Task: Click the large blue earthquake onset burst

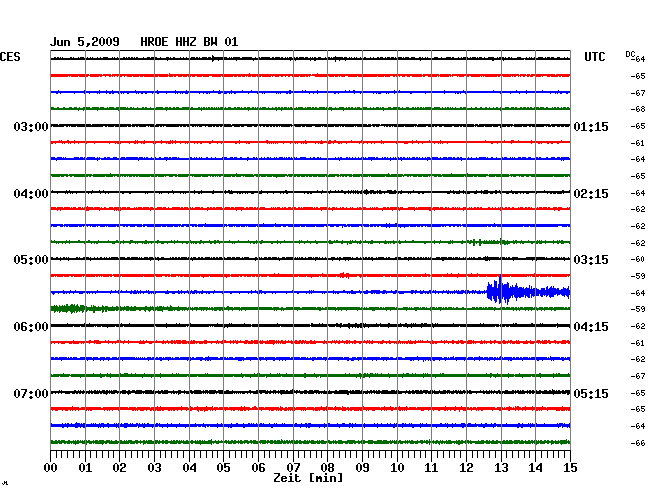Action: [501, 291]
